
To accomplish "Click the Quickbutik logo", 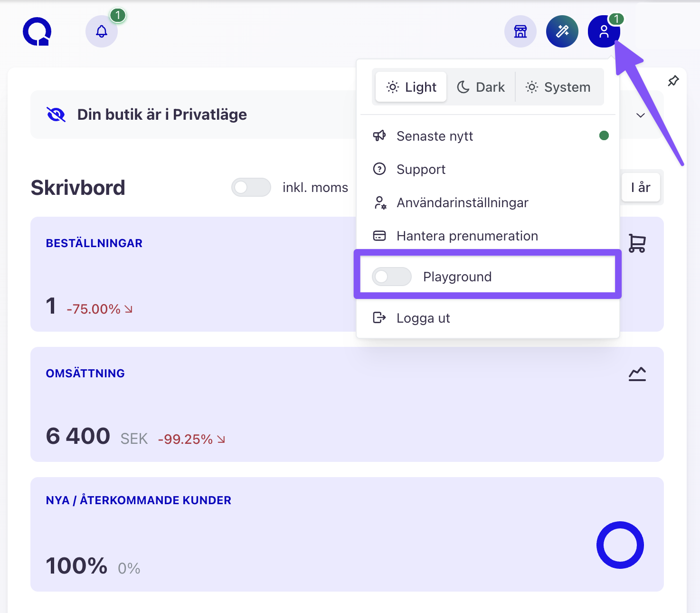I will 37,31.
